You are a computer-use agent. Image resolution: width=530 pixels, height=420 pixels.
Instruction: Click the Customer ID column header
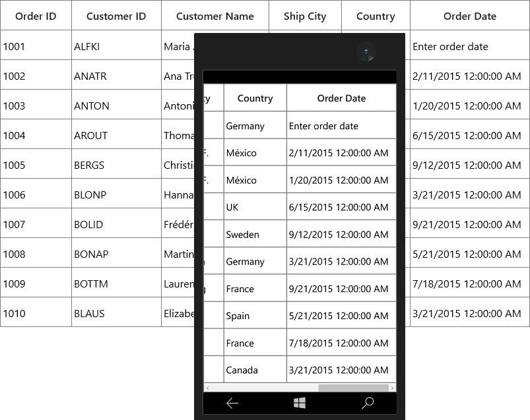pos(116,16)
